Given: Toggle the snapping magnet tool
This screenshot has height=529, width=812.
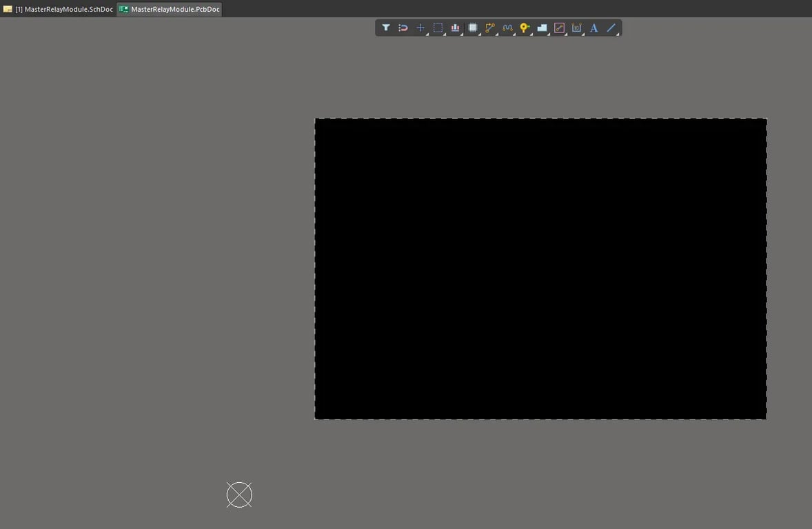Looking at the screenshot, I should tap(403, 28).
